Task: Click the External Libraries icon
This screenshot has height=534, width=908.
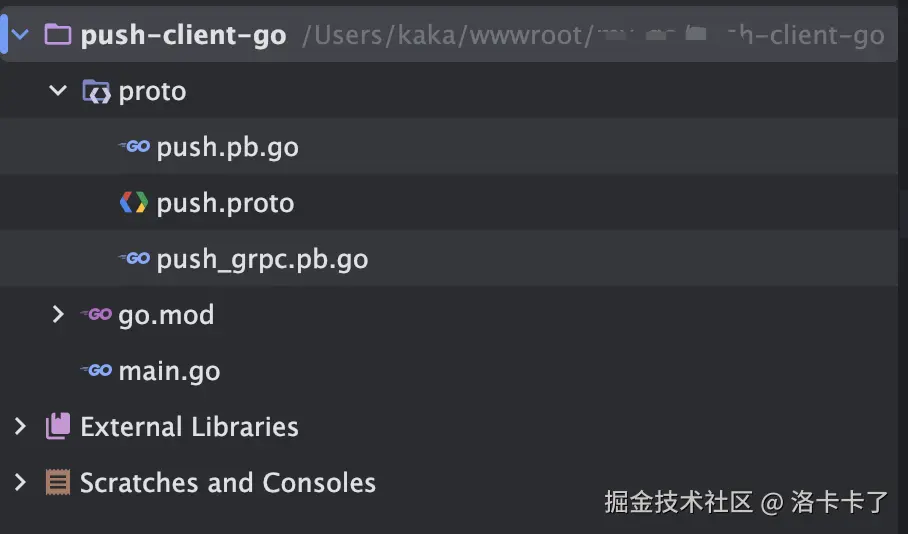Action: 58,427
